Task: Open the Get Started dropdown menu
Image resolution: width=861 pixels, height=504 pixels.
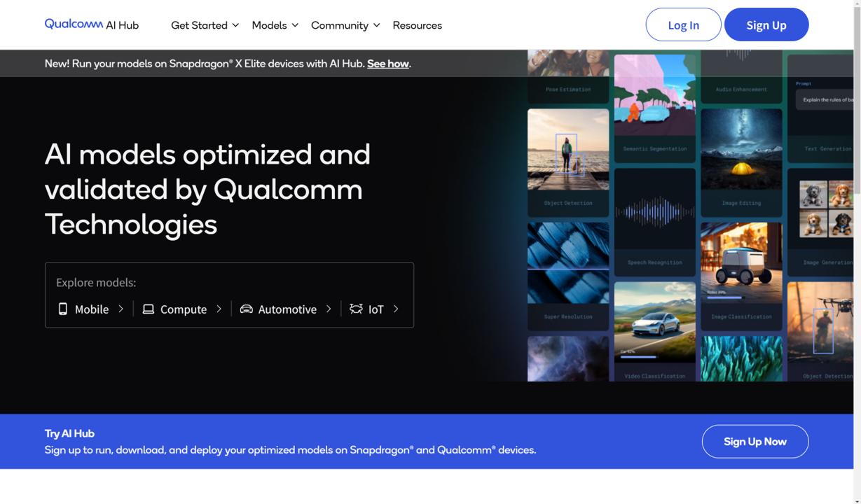Action: coord(205,25)
